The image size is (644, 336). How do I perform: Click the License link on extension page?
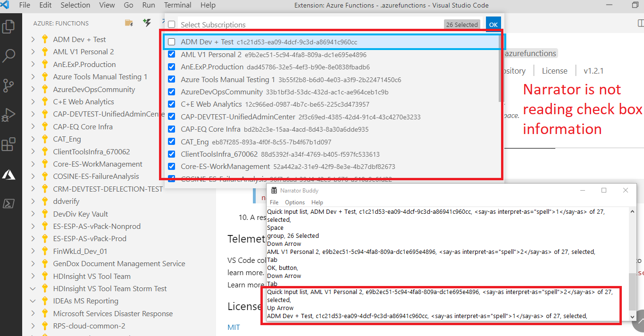tap(555, 71)
